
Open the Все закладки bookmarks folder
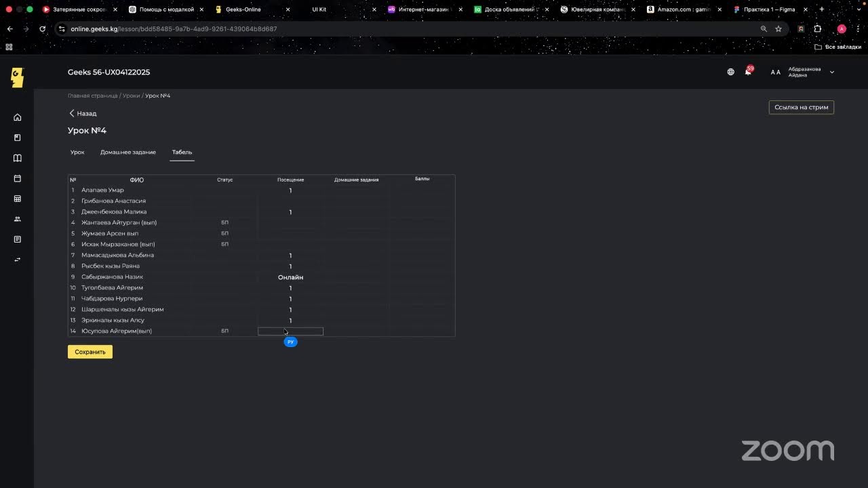pos(838,47)
